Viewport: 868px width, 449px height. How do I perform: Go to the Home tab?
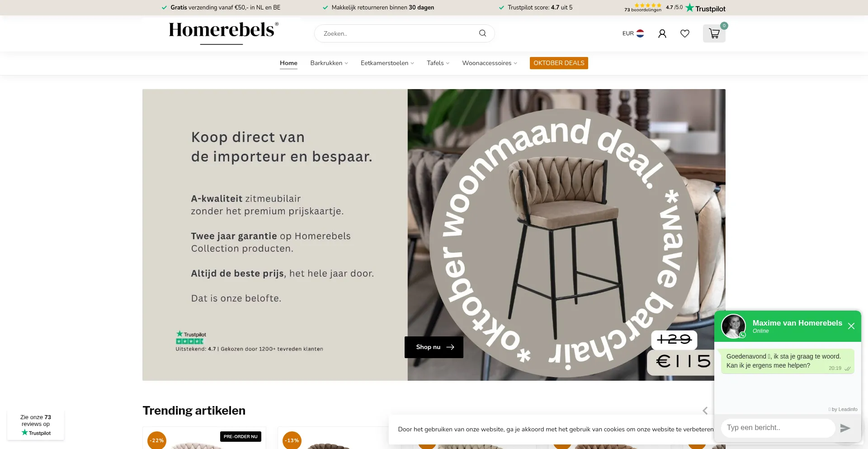pos(288,63)
